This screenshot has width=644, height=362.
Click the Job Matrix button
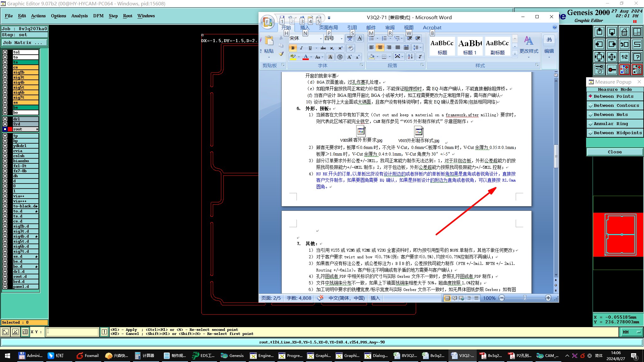point(25,43)
